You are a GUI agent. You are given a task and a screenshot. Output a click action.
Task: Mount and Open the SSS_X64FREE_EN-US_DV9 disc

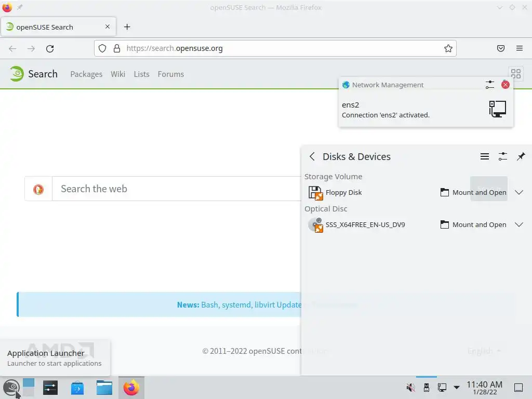(x=473, y=224)
